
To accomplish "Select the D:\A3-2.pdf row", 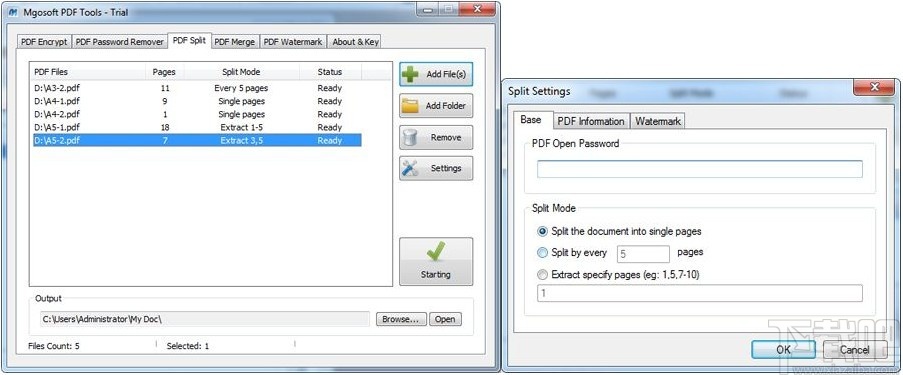I will tap(196, 88).
